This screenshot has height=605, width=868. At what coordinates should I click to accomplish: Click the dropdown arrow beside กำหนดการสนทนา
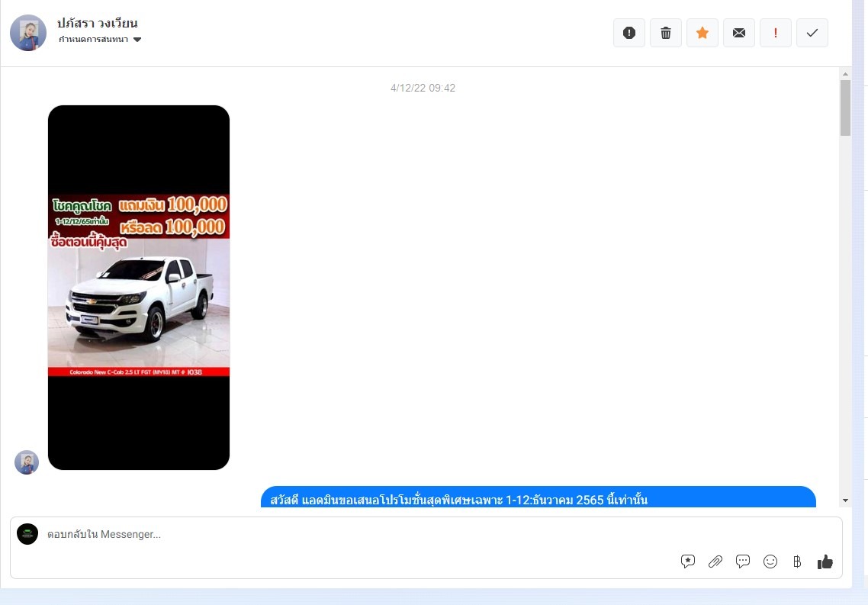point(137,40)
